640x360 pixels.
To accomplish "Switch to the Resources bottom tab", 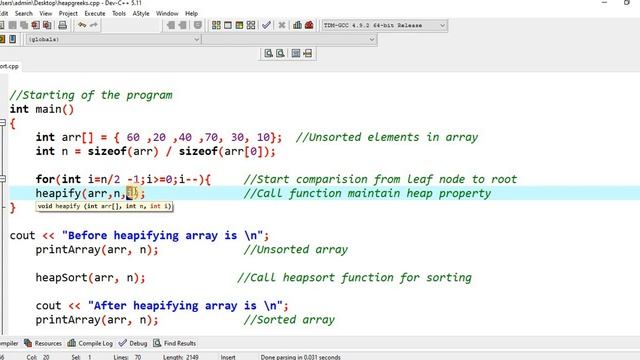I will (43, 343).
